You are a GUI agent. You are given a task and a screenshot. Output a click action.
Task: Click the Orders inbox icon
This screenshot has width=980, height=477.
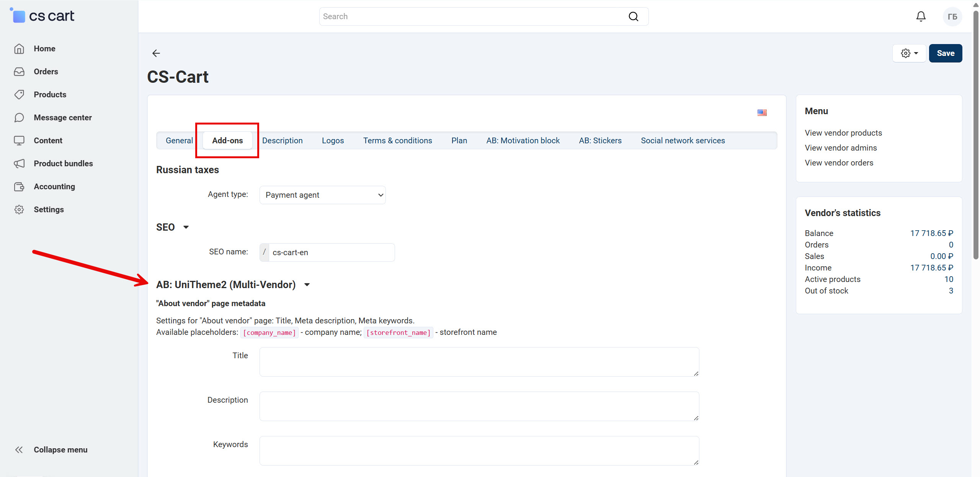tap(19, 72)
